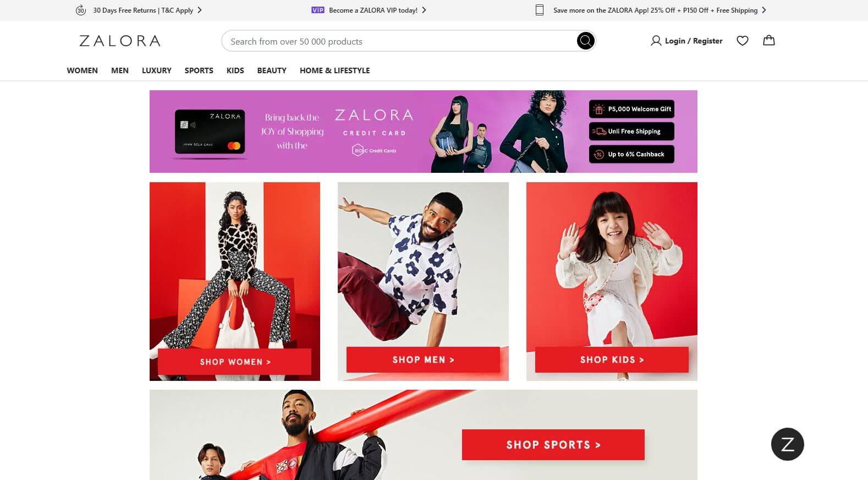
Task: Click the black search magnifier icon
Action: [585, 41]
